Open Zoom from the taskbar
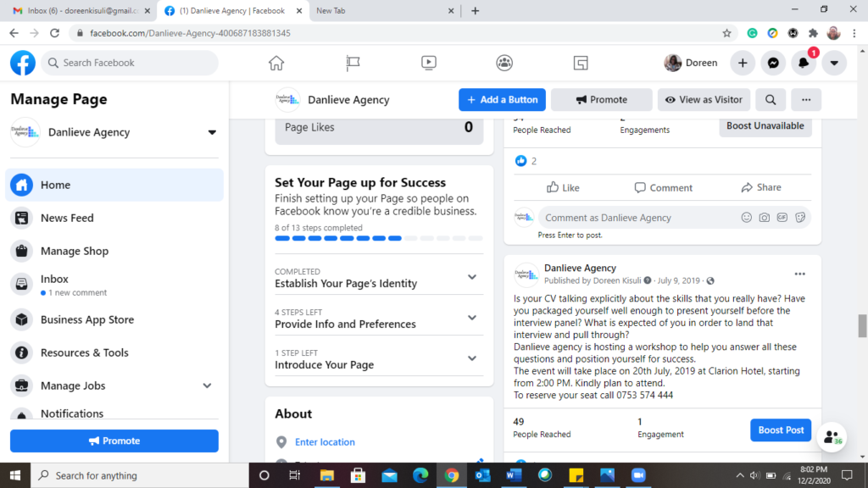 [x=638, y=475]
